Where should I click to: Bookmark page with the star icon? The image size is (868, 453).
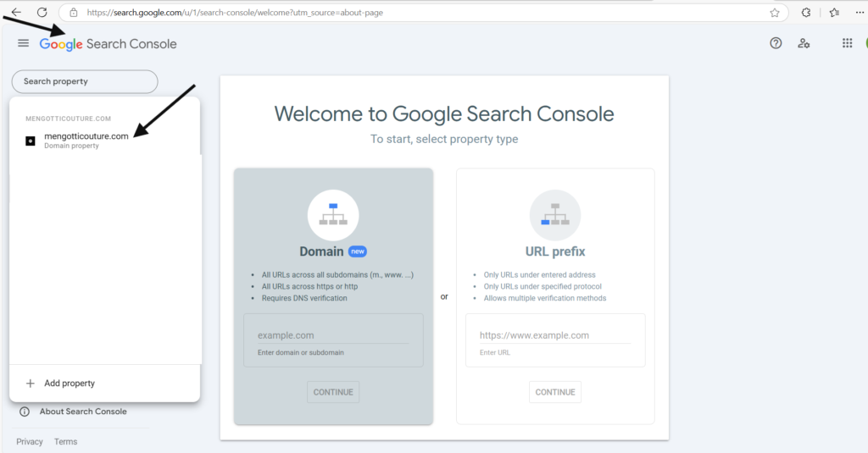(775, 13)
